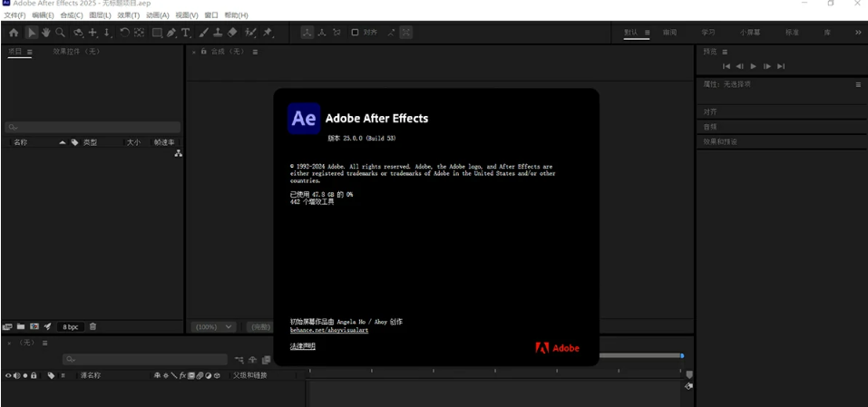The height and width of the screenshot is (407, 868).
Task: Go to the Home screen icon
Action: (14, 33)
